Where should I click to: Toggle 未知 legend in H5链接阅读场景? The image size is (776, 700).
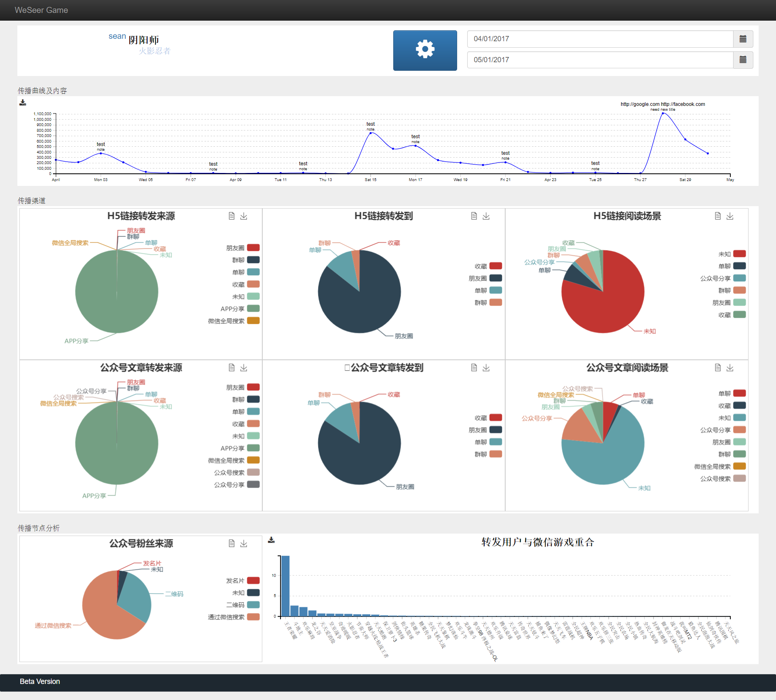pos(739,254)
